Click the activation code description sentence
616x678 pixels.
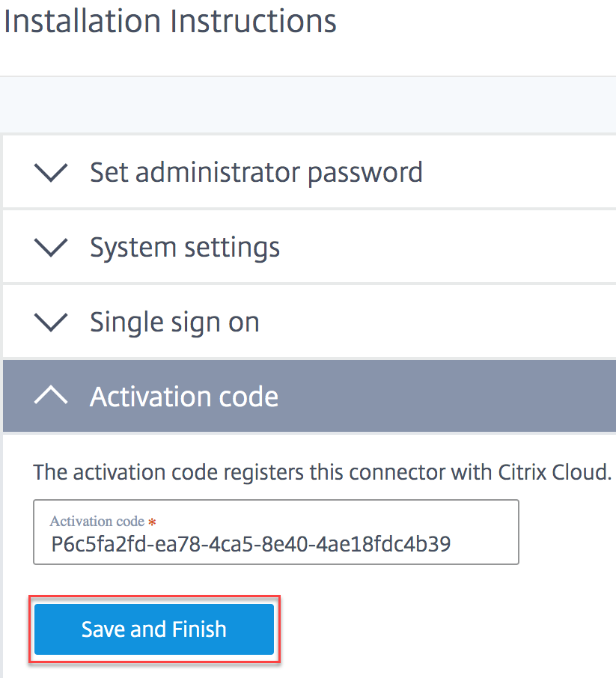322,473
